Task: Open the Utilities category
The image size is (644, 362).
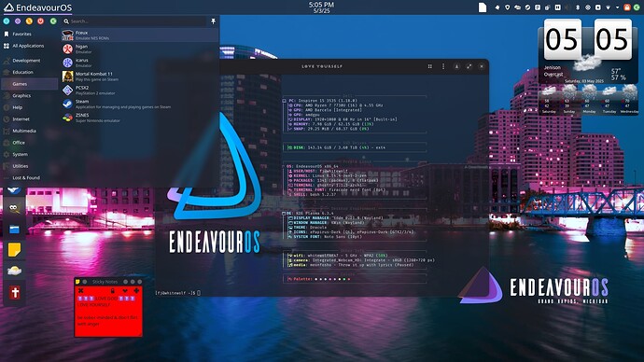Action: tap(30, 166)
